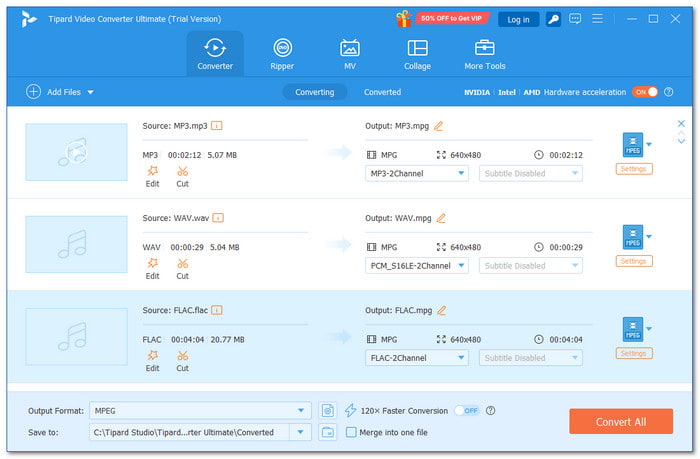Switch to the Converted tab

tap(382, 92)
